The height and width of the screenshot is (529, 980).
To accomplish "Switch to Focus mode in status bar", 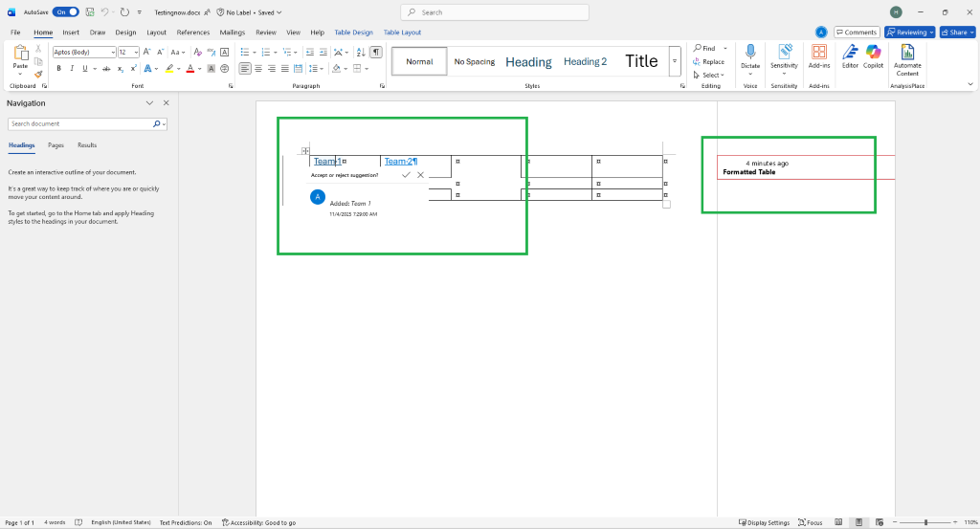I will [810, 522].
